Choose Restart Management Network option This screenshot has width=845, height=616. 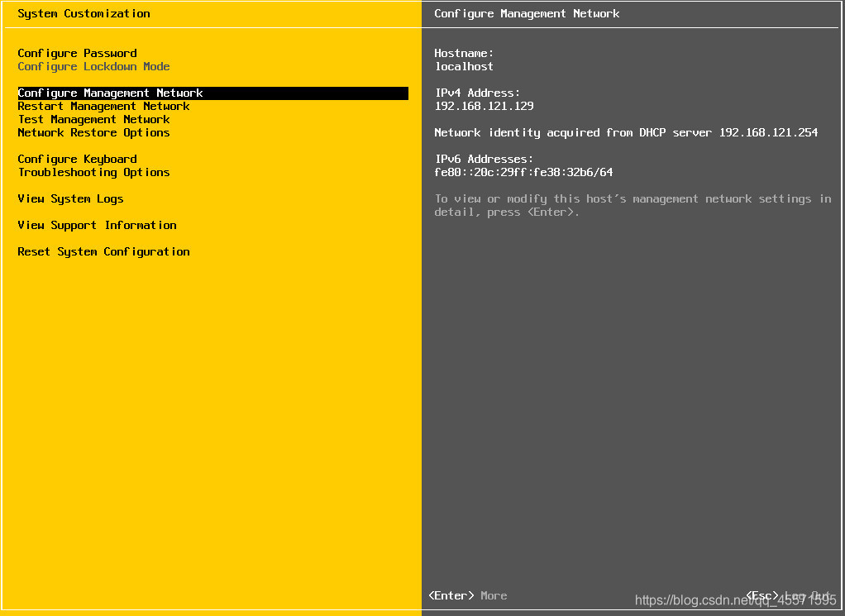[103, 106]
